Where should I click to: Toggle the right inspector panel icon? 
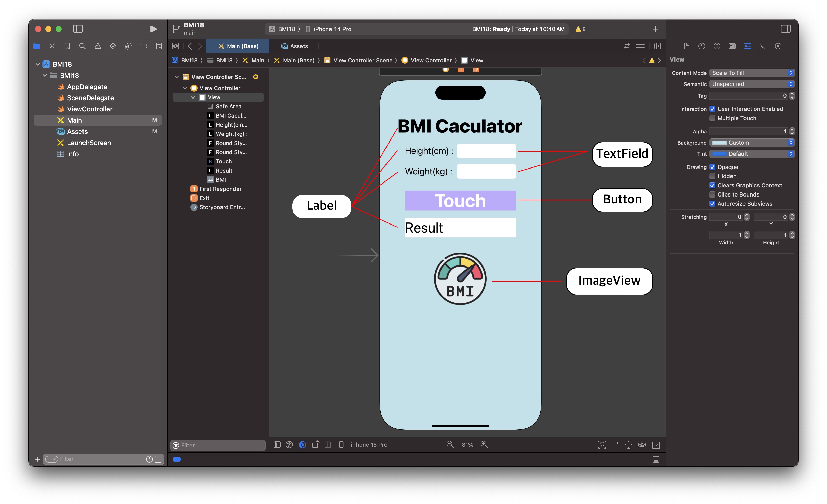785,29
